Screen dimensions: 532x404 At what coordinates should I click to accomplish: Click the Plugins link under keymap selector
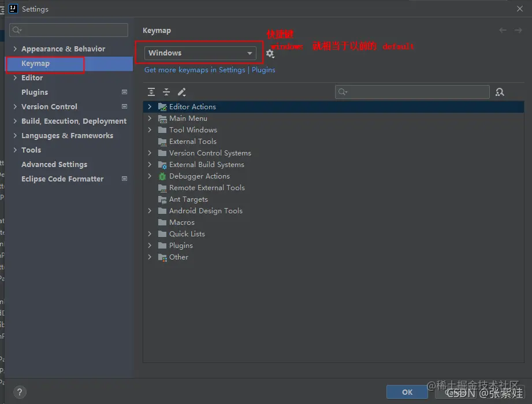(263, 69)
